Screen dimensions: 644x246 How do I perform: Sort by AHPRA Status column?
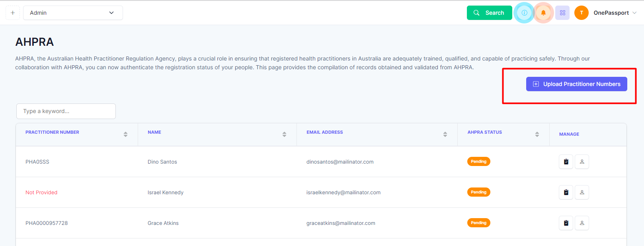click(537, 134)
